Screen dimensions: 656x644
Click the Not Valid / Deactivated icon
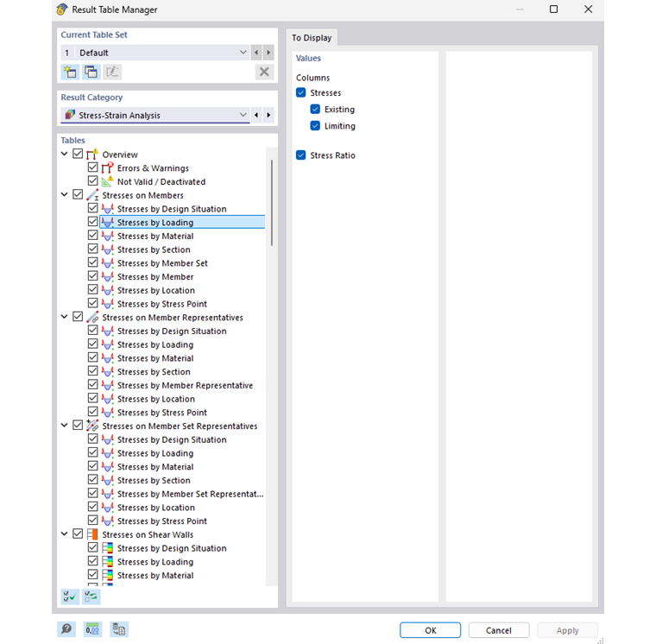tap(108, 181)
